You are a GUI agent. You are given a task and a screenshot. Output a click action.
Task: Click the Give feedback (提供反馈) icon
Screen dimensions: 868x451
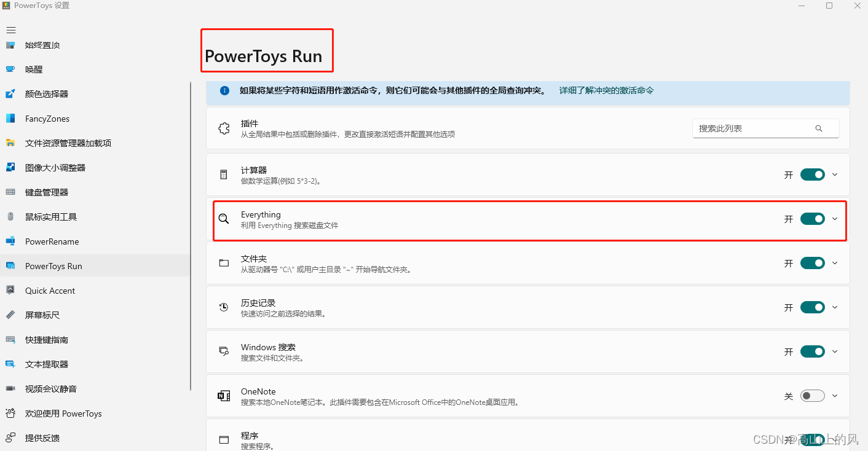(x=10, y=438)
